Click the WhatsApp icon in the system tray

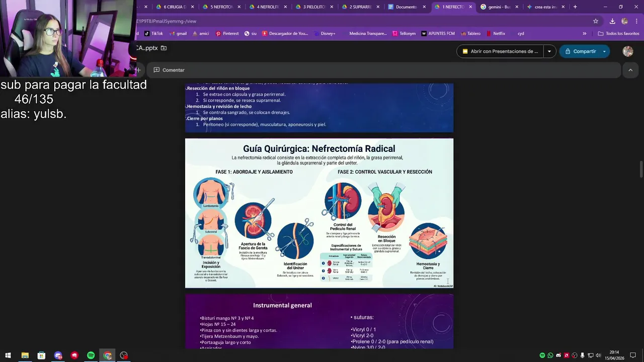(x=550, y=355)
